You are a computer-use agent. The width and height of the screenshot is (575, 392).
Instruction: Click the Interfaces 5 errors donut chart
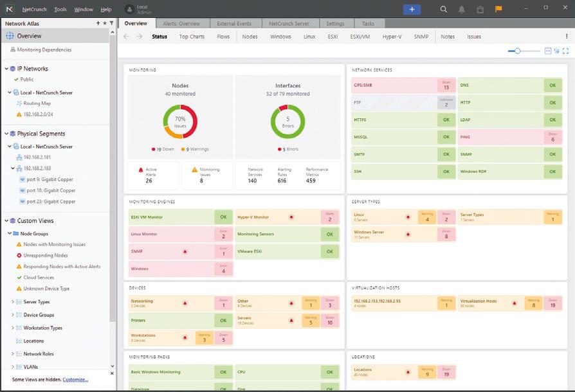click(x=288, y=121)
